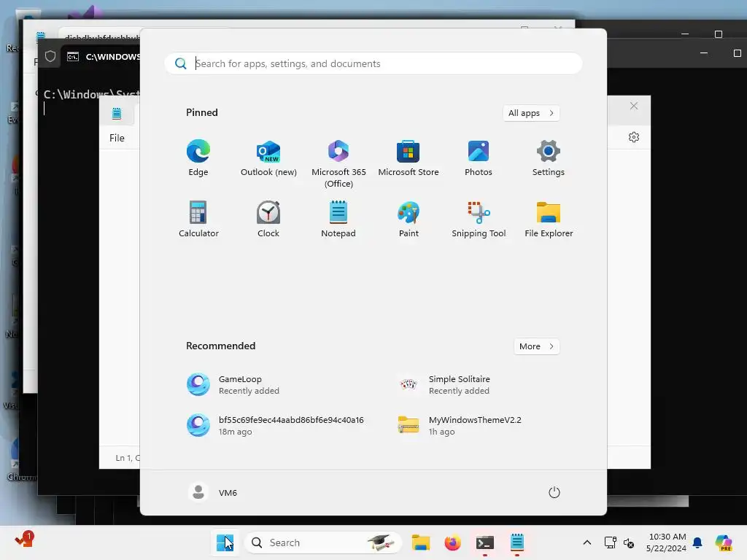This screenshot has width=747, height=560.
Task: Open muted volume tray icon
Action: pyautogui.click(x=629, y=542)
